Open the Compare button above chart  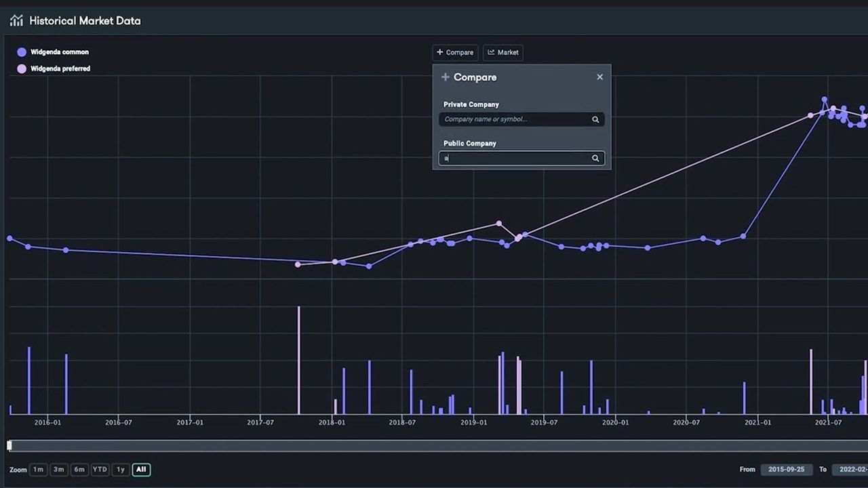tap(455, 52)
